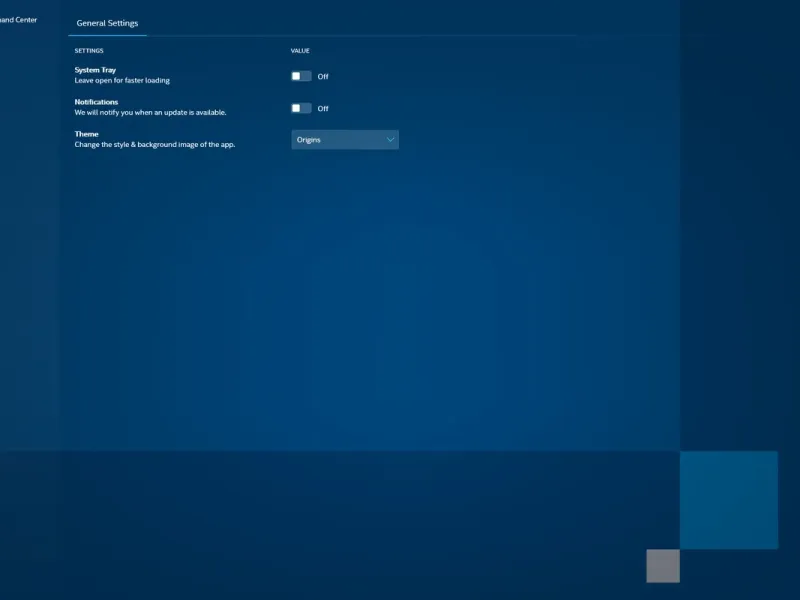Click the Theme setting label
Screen dimensions: 800x600
pos(86,134)
